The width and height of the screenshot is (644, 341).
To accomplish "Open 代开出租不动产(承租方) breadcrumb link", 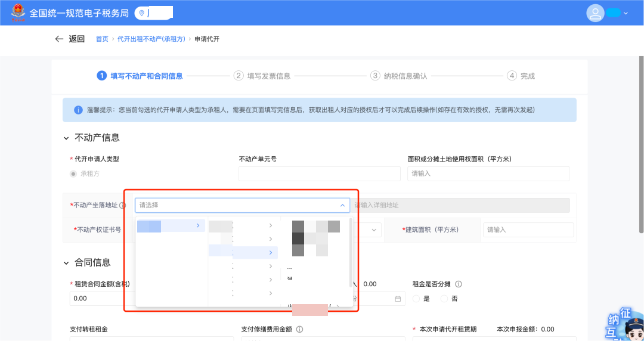I will tap(151, 39).
